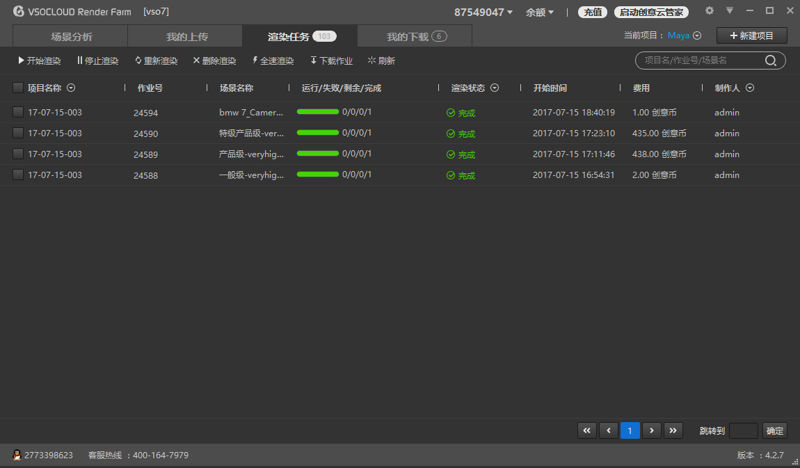Screen dimensions: 800x468
Task: Create a project with 新建项目
Action: (x=752, y=36)
